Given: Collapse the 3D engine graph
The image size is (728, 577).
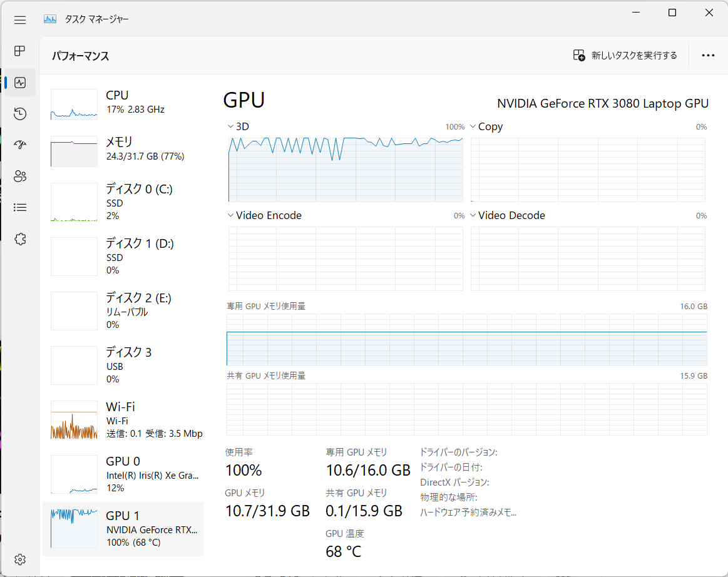Looking at the screenshot, I should point(230,126).
